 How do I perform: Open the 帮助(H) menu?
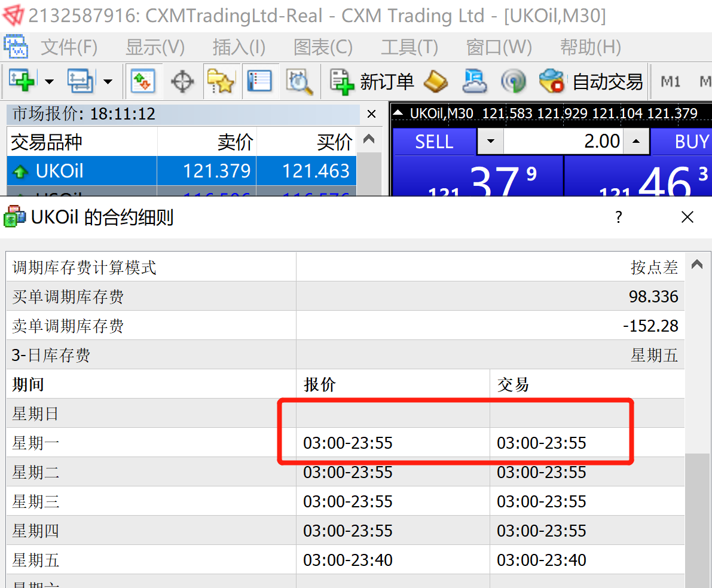tap(590, 47)
